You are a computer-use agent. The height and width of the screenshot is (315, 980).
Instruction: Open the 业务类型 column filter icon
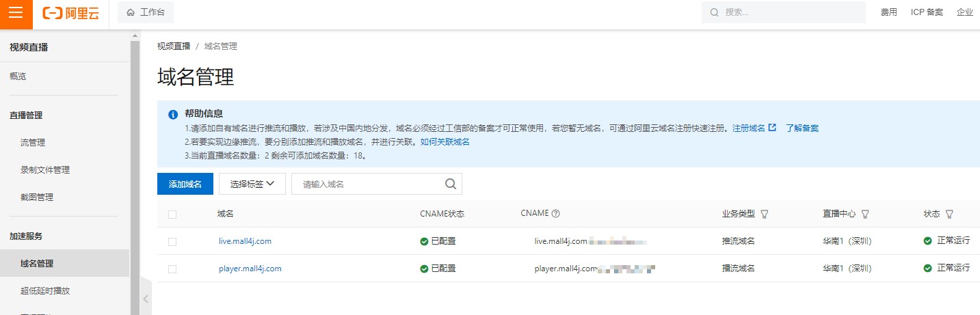tap(765, 215)
